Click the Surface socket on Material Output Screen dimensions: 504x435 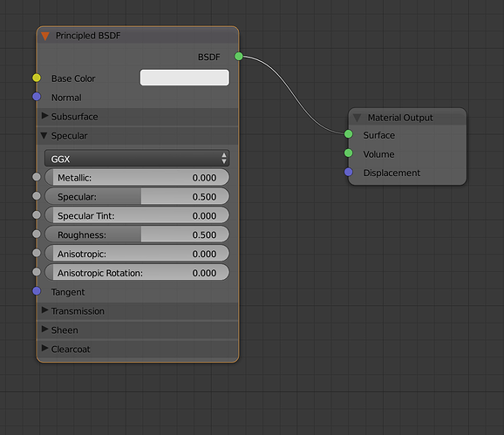coord(349,134)
